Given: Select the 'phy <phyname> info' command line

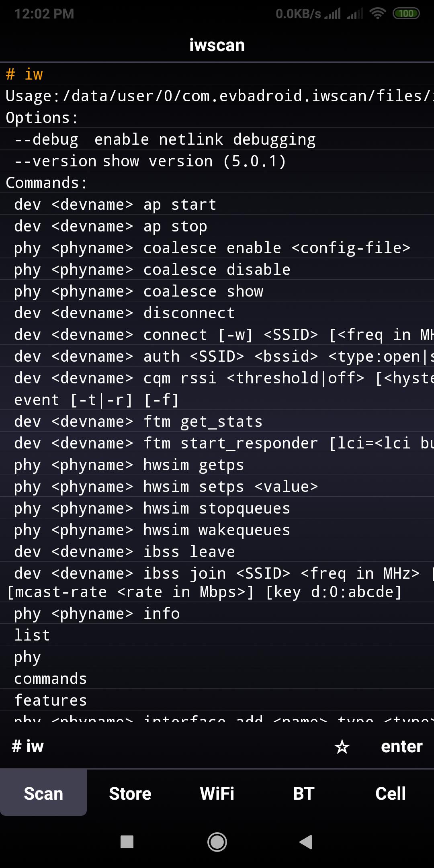Looking at the screenshot, I should coord(97,613).
